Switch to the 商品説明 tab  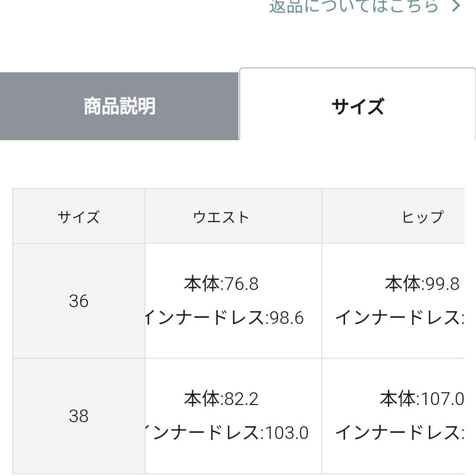tap(119, 106)
